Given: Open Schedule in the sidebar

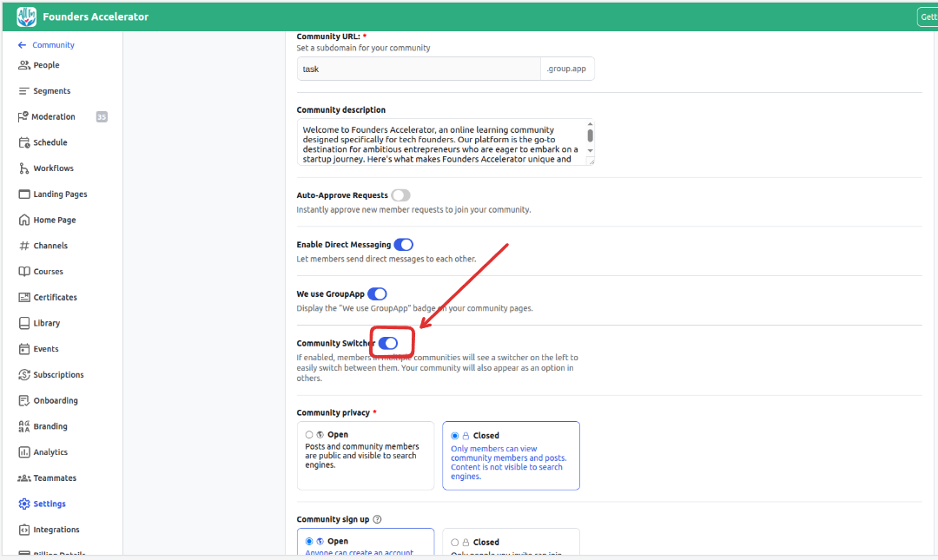Looking at the screenshot, I should point(50,142).
